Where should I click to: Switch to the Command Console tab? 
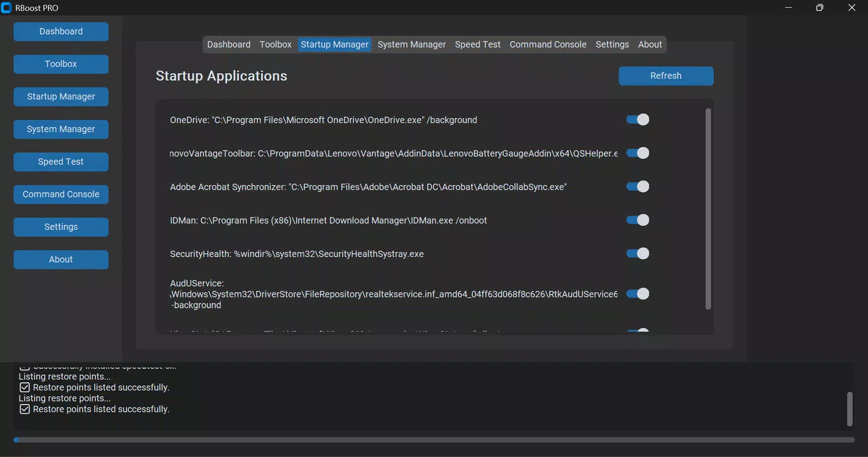coord(548,45)
